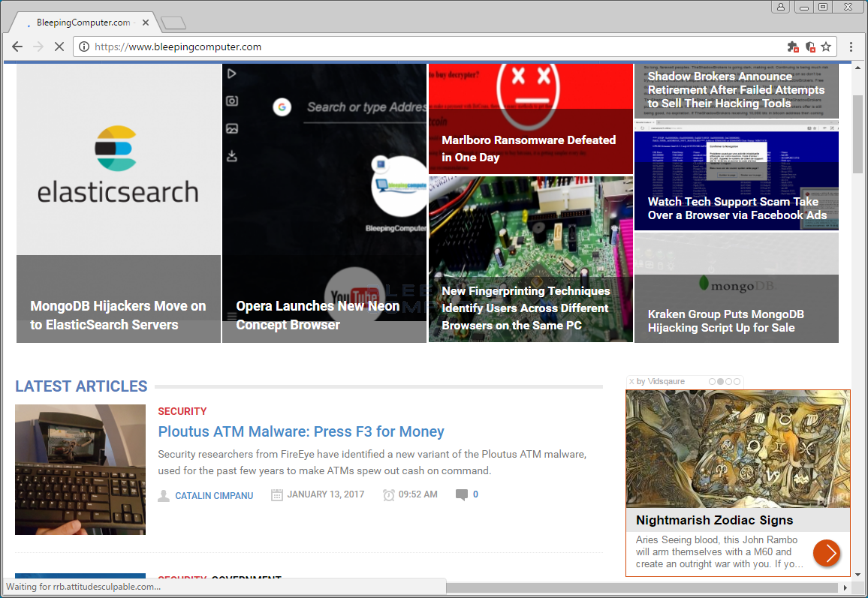Click the blocked plugin puzzle-piece icon

(x=792, y=47)
